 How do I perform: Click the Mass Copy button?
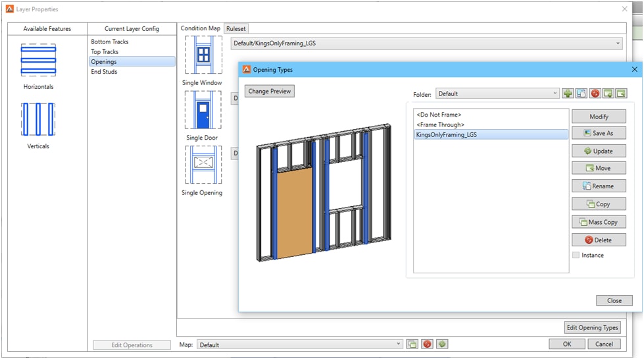(x=599, y=222)
